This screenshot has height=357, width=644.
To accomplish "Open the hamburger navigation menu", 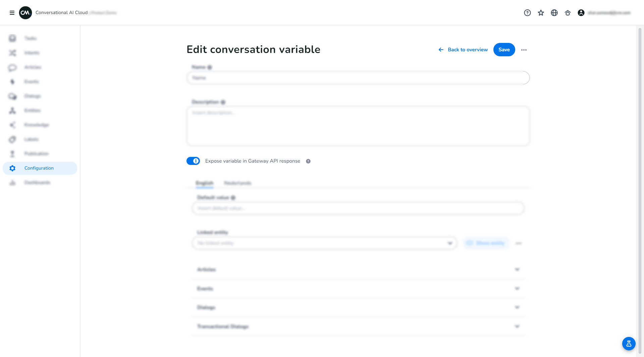I will coord(12,13).
